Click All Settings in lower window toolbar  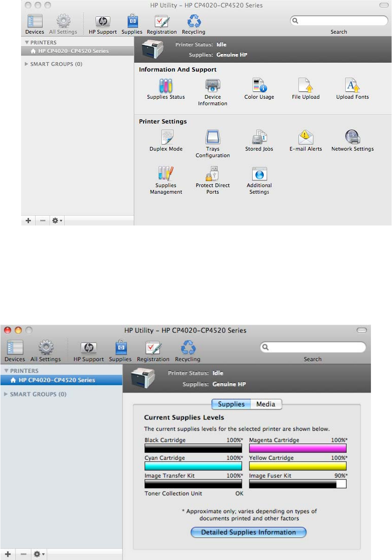tap(46, 351)
